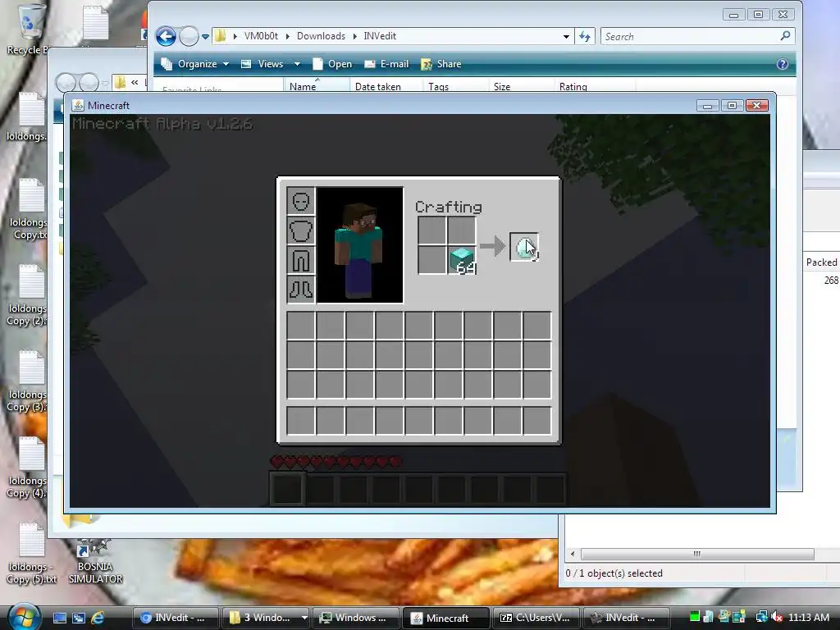Switch to the Minecraft taskbar button
Screen dimensions: 840x630
pyautogui.click(x=445, y=618)
